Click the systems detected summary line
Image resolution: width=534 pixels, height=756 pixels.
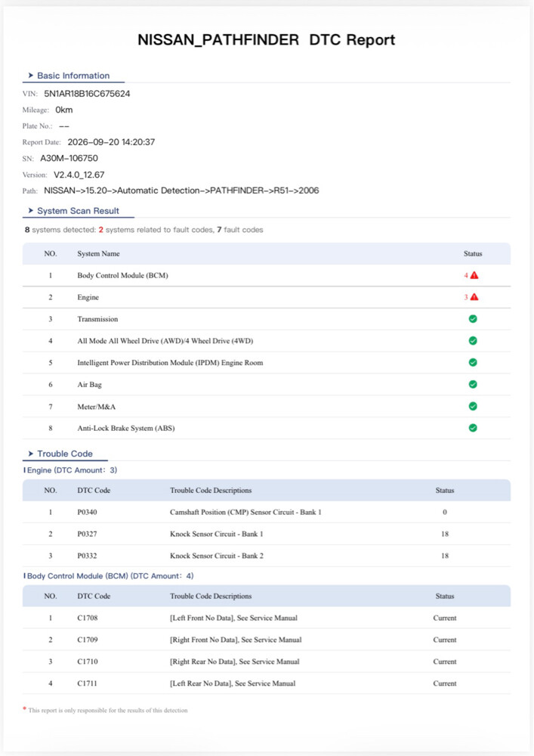pos(144,230)
